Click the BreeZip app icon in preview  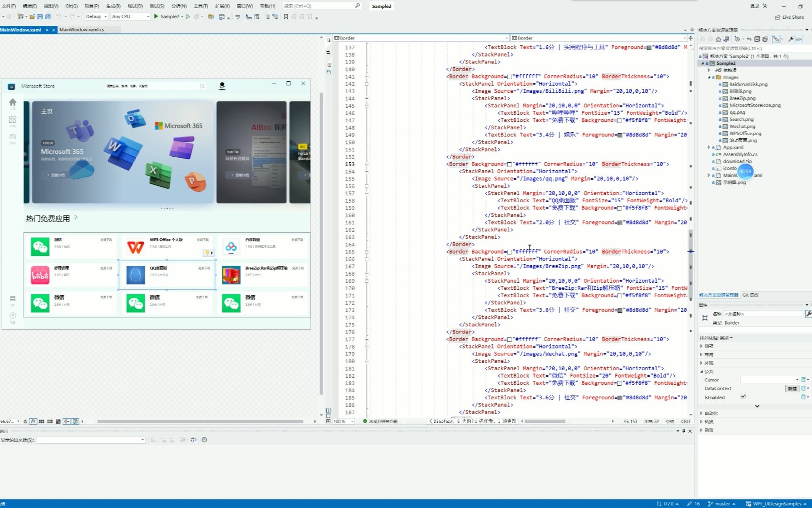pyautogui.click(x=231, y=275)
